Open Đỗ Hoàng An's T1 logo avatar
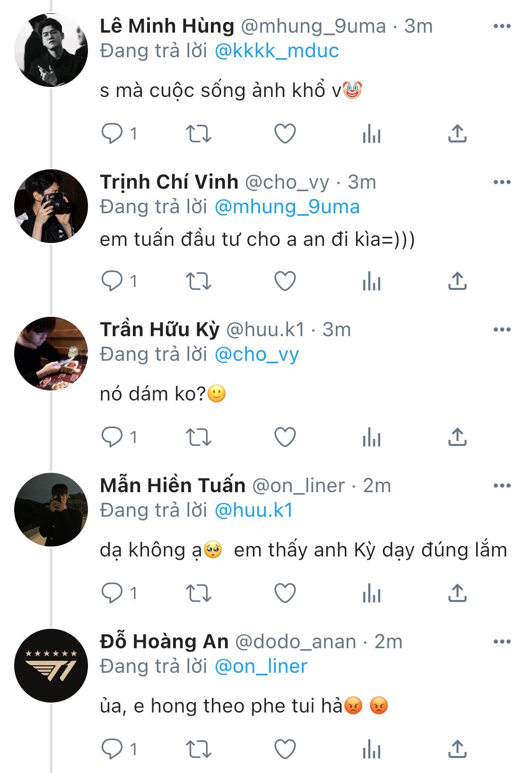The width and height of the screenshot is (532, 773). pos(51,666)
